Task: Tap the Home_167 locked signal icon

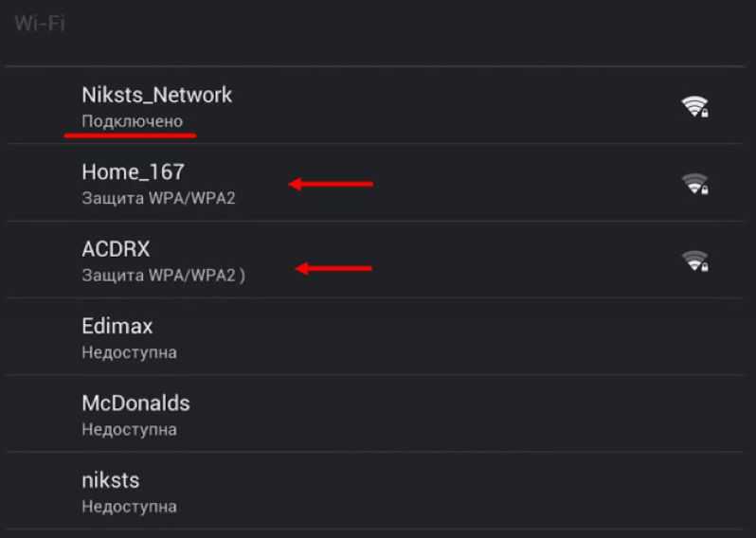Action: (x=694, y=184)
